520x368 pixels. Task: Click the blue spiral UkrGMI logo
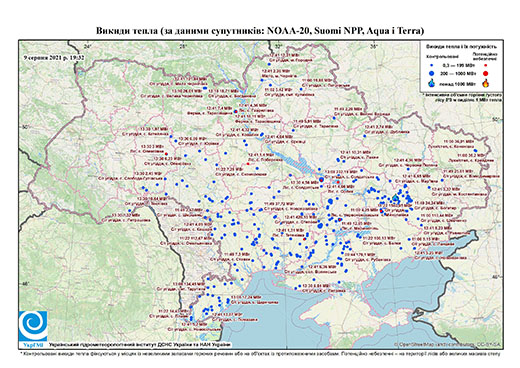(33, 326)
